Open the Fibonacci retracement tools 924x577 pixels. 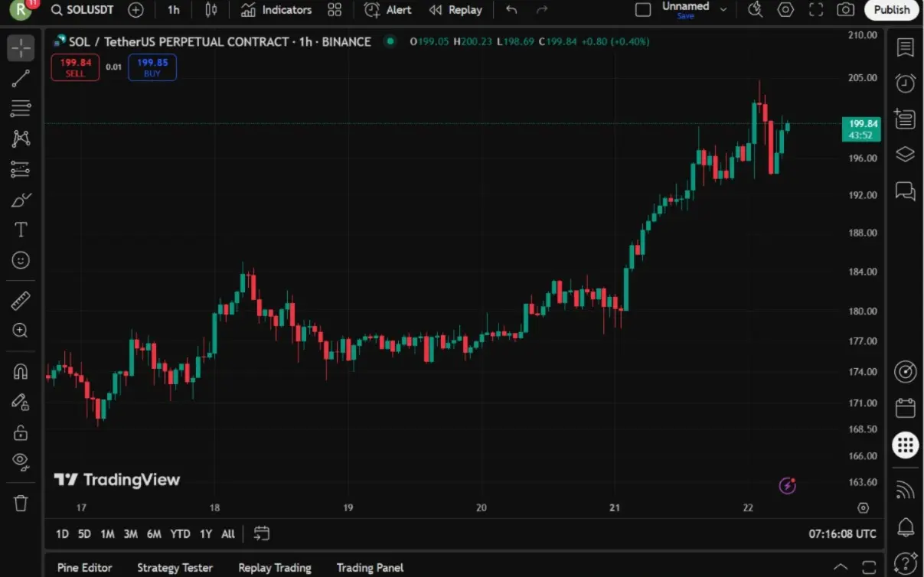pos(21,109)
